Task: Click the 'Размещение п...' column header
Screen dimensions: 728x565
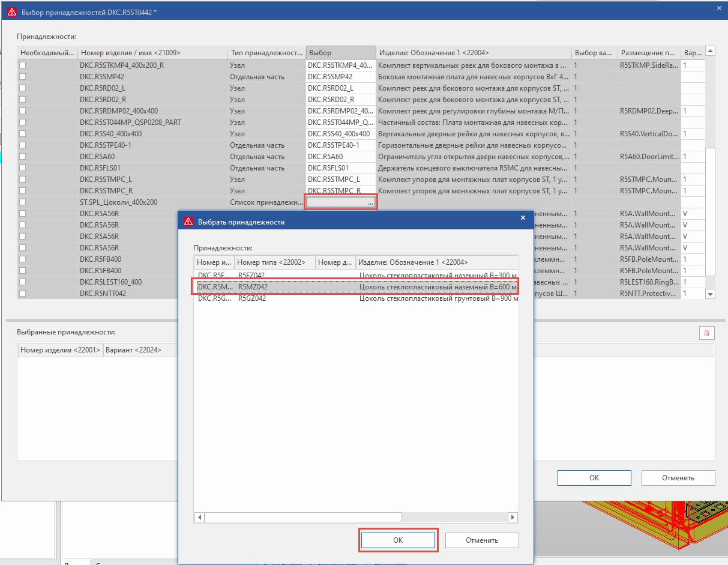Action: coord(649,53)
